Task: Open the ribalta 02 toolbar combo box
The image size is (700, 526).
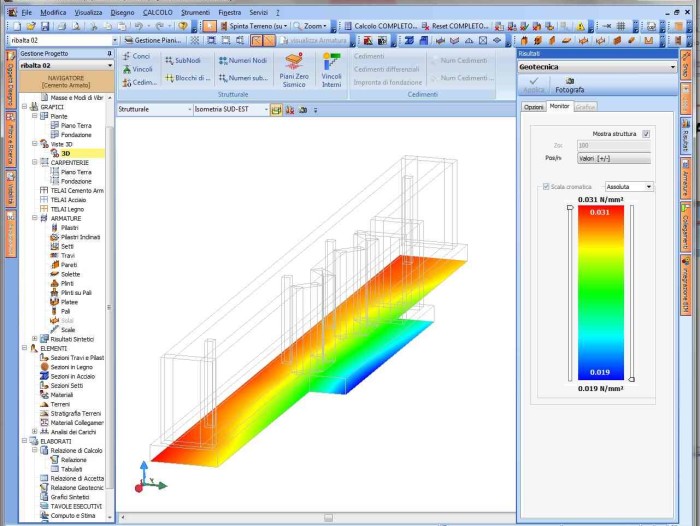Action: tap(63, 41)
